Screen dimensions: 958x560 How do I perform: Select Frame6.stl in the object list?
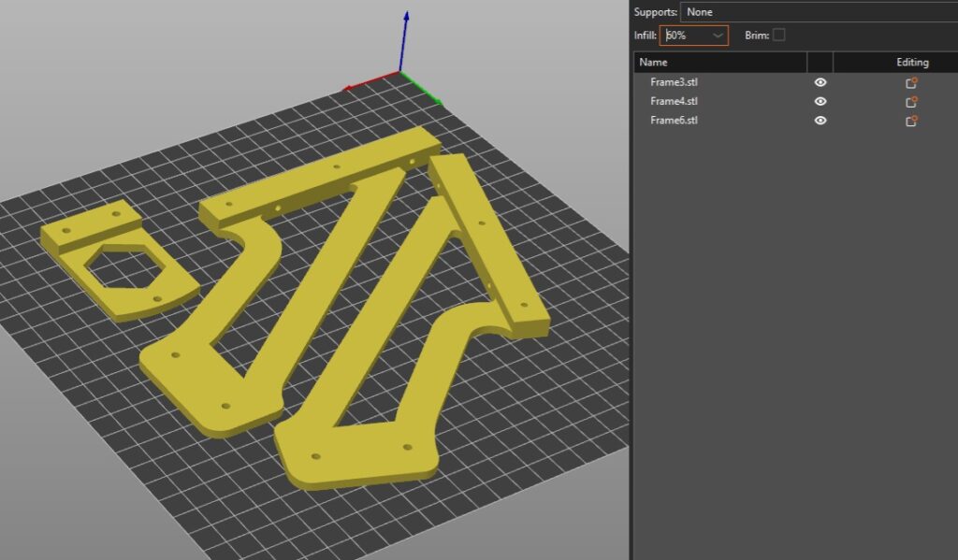[674, 121]
